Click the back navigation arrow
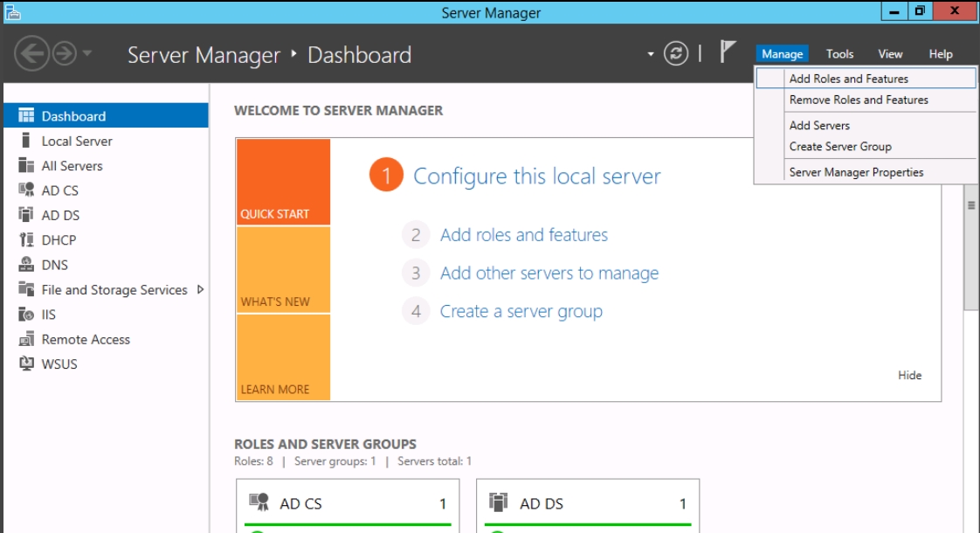 32,54
